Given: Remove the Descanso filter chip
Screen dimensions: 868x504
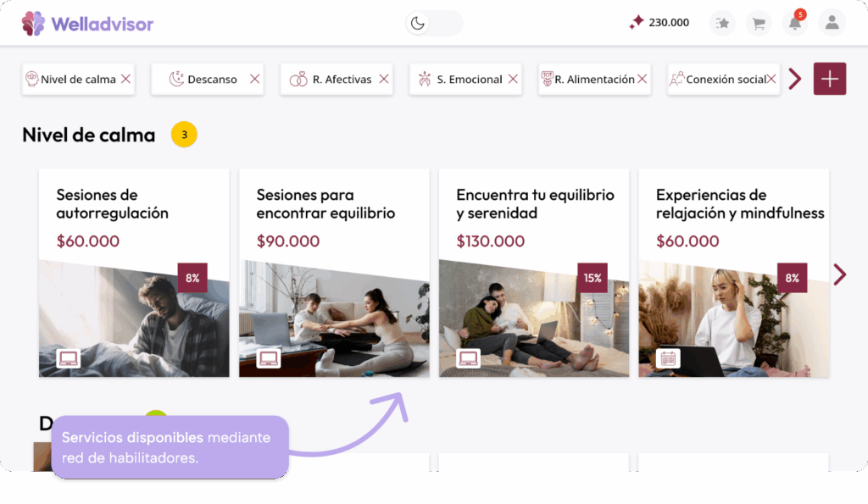Looking at the screenshot, I should (254, 79).
